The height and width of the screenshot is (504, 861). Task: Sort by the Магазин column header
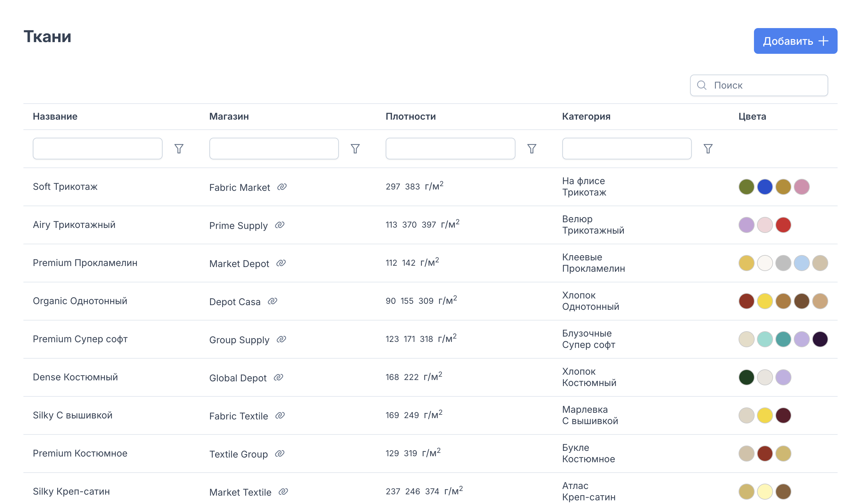(229, 116)
